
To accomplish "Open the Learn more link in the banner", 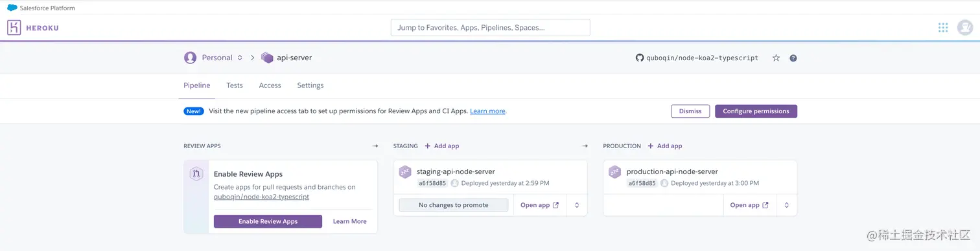I will (x=487, y=111).
